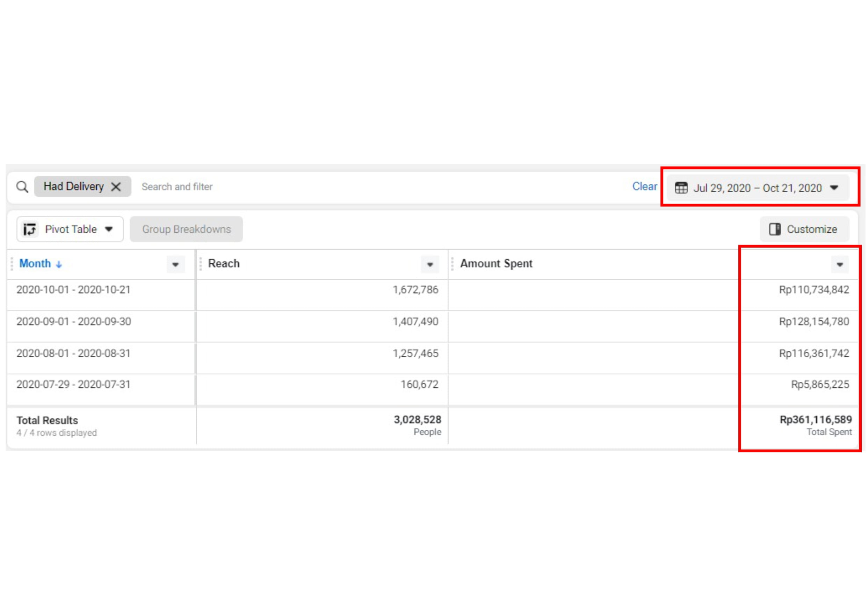Image resolution: width=868 pixels, height=612 pixels.
Task: Click Month column sort arrow icon
Action: [x=59, y=265]
